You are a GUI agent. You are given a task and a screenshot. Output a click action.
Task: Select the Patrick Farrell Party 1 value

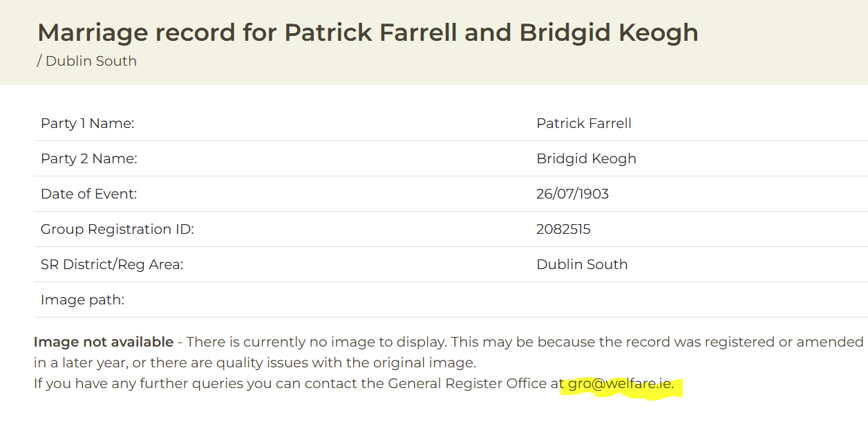click(x=584, y=123)
